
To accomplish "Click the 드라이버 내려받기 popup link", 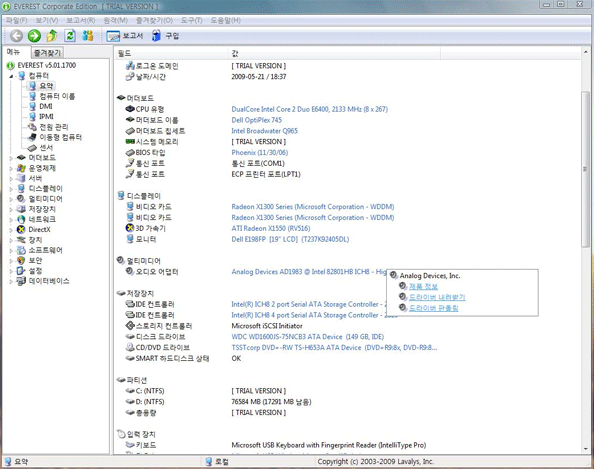I will coord(437,297).
